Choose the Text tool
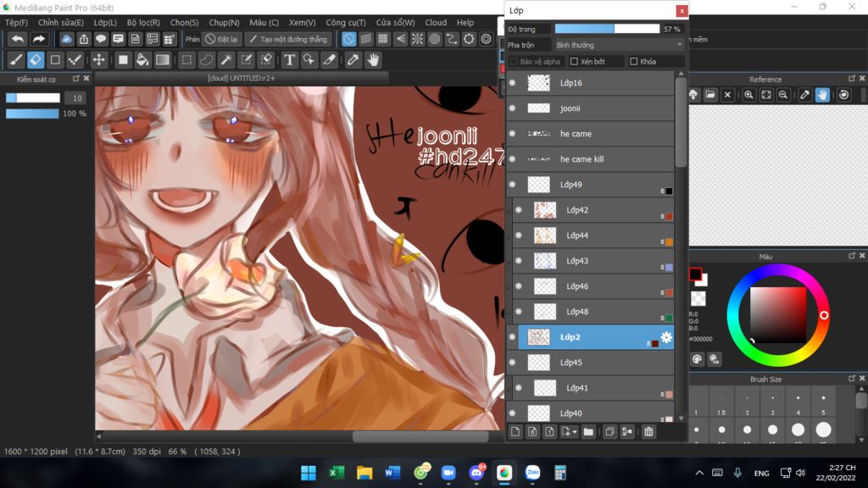 pyautogui.click(x=289, y=60)
